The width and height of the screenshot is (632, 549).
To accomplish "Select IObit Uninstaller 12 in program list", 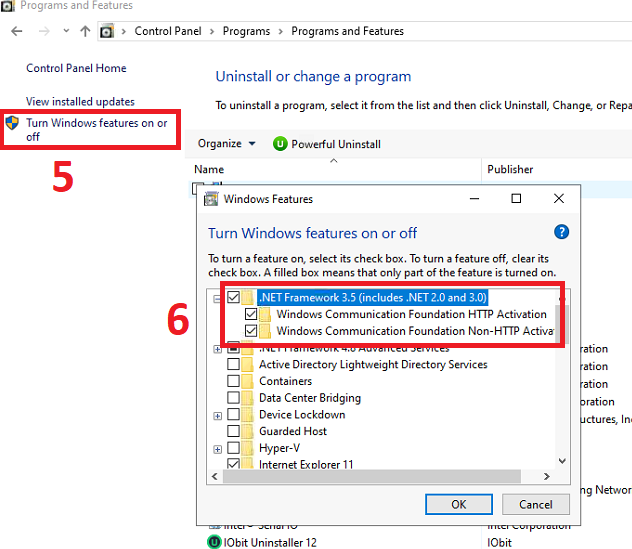I will pos(270,543).
